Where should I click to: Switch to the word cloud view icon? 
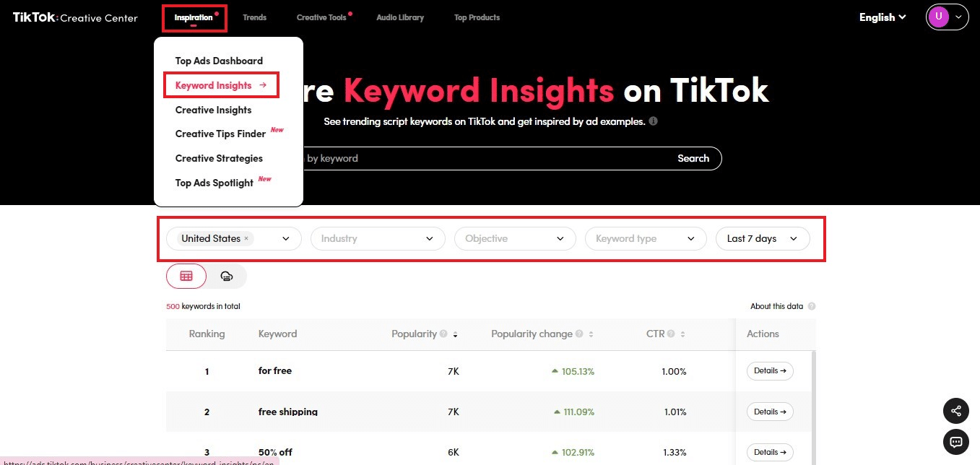(227, 276)
